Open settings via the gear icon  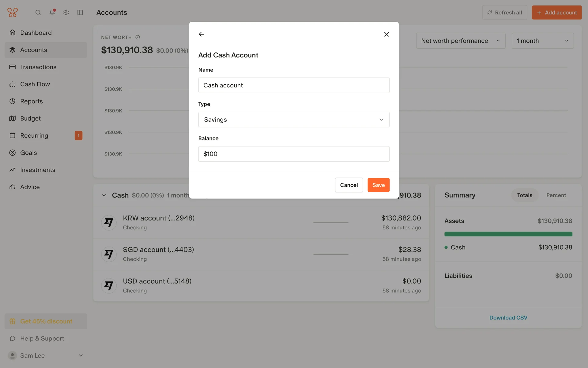click(66, 13)
